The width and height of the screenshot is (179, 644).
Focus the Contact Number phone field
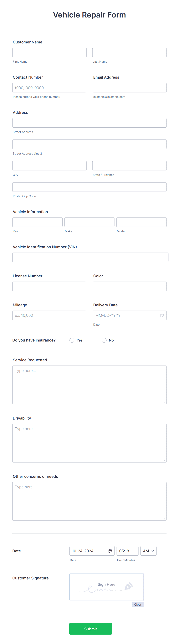49,88
